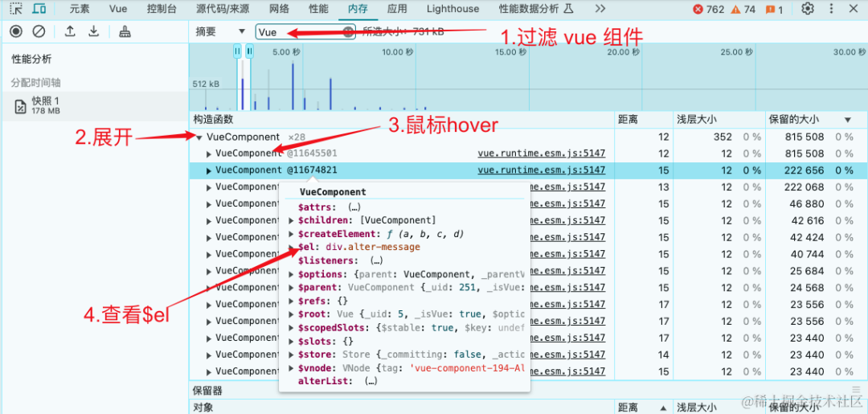Sort retainers by 距离 ascending header

point(643,408)
